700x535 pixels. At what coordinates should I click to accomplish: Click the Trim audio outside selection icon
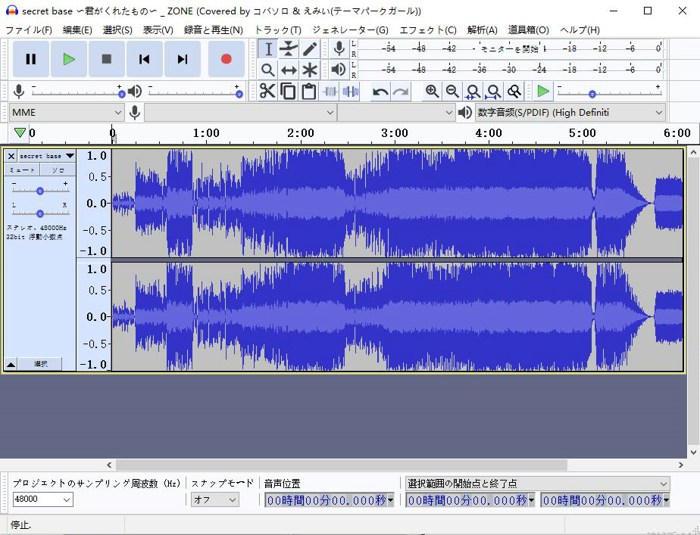(330, 91)
